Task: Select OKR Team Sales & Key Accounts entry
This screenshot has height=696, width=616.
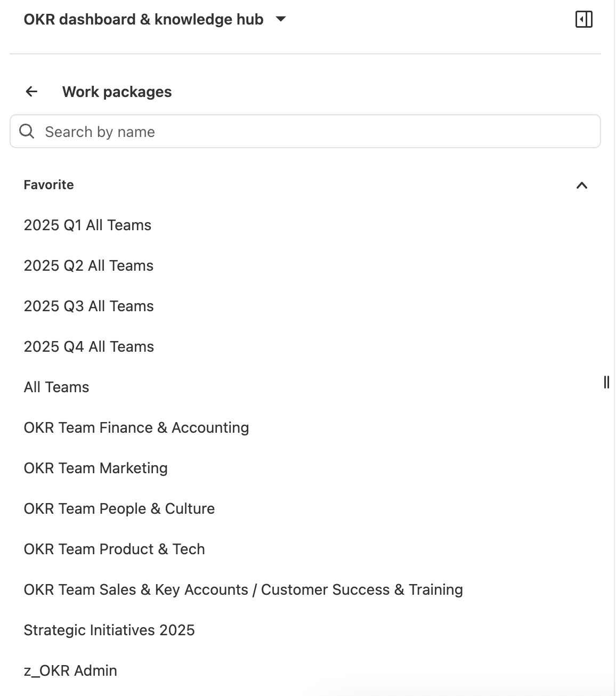Action: pos(243,589)
